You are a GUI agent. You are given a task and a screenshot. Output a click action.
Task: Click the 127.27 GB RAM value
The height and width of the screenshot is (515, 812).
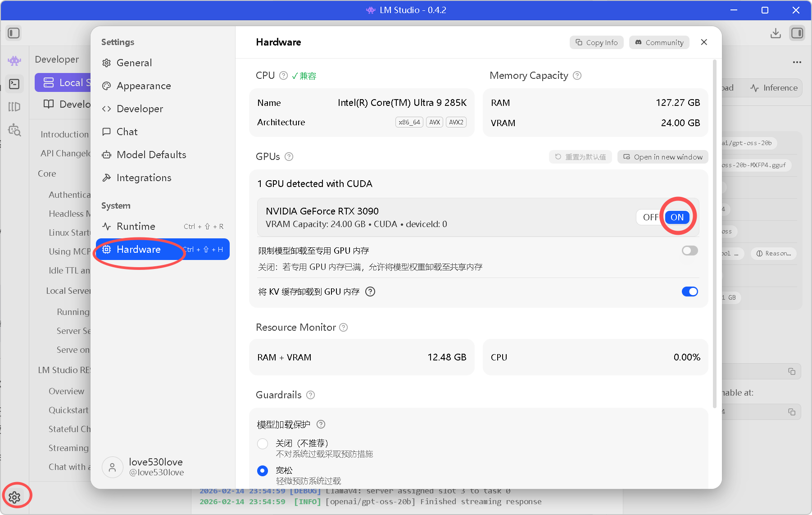click(x=678, y=103)
